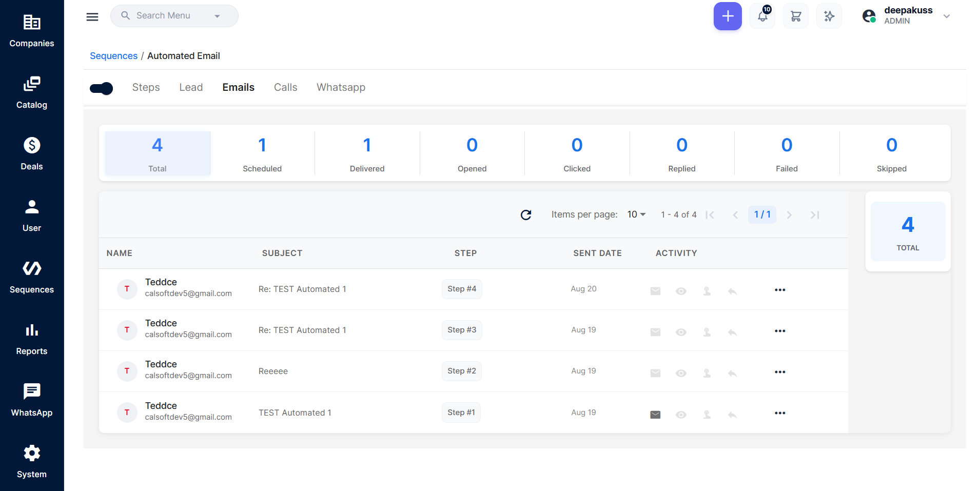Filter by Opened emails card

click(472, 153)
